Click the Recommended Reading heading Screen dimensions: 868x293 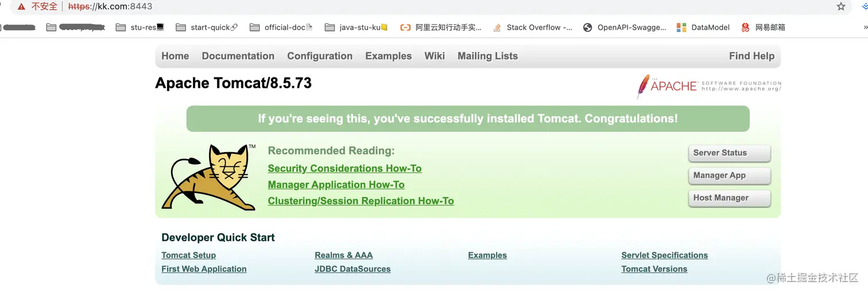(331, 151)
